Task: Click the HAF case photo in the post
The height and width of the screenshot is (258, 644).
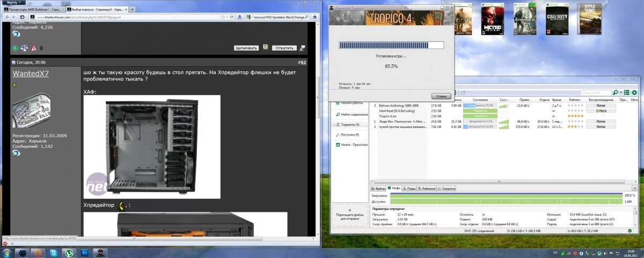Action: (152, 147)
